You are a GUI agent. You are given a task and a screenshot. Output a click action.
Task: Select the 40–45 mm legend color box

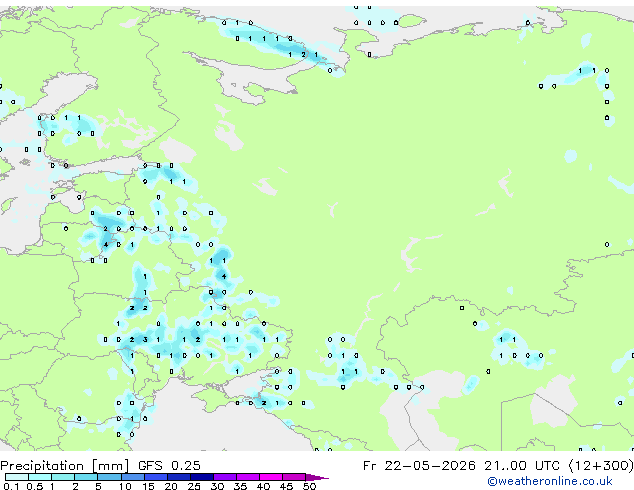coord(271,477)
